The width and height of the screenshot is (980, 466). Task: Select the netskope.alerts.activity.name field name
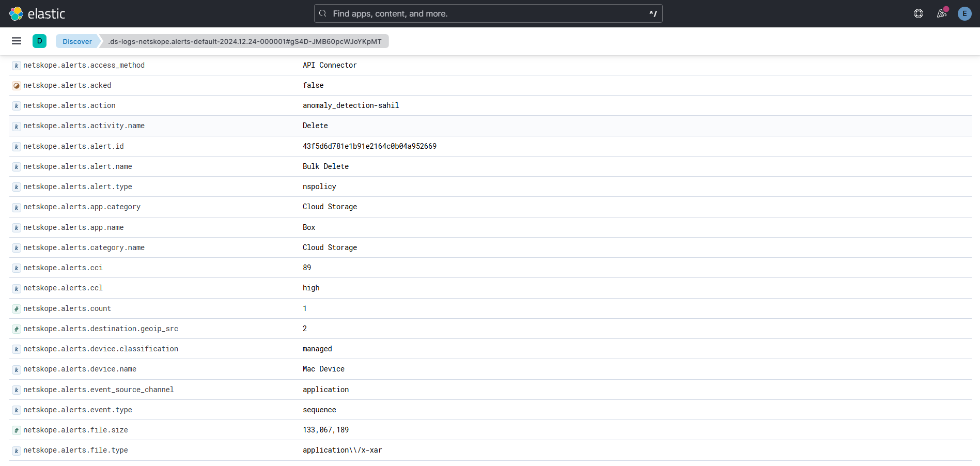tap(84, 126)
